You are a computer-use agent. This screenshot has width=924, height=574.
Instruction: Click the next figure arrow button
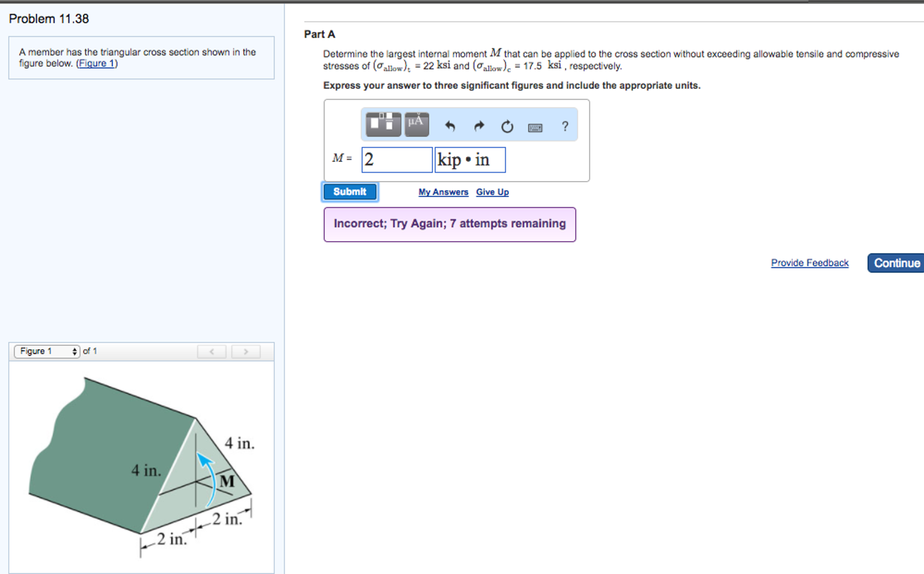click(245, 352)
